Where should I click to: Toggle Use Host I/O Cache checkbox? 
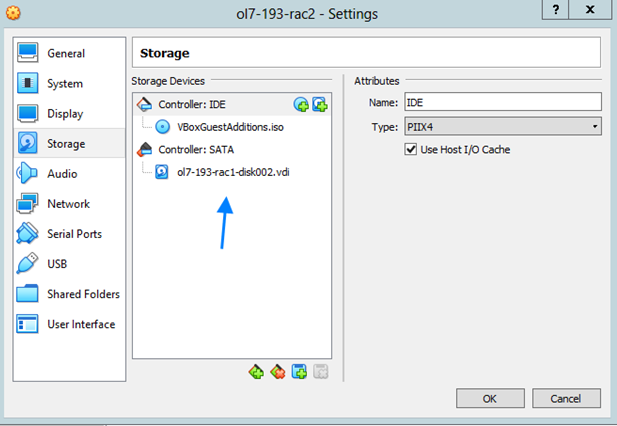pyautogui.click(x=410, y=149)
